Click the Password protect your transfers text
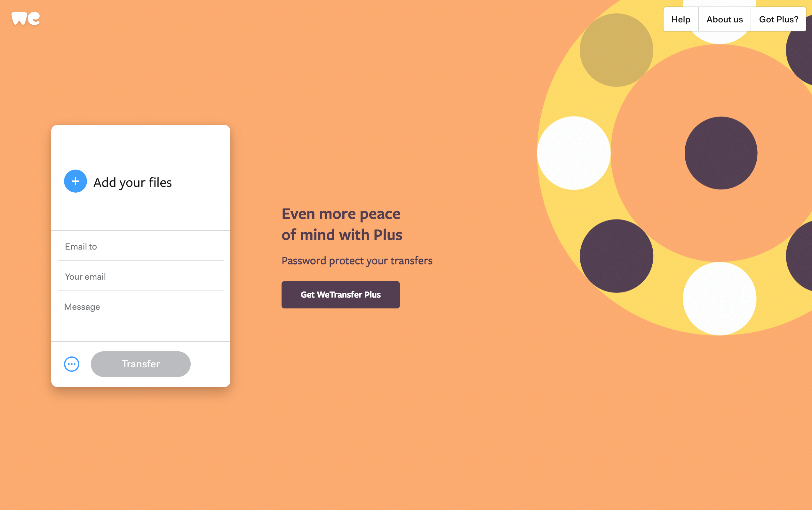 [x=357, y=260]
